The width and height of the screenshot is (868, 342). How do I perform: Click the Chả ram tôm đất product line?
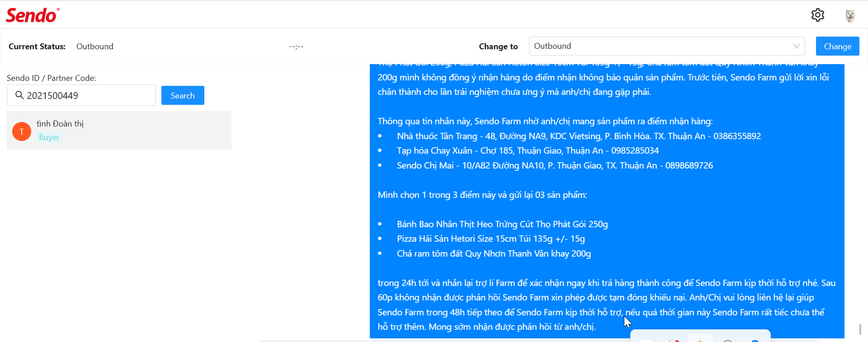point(494,253)
